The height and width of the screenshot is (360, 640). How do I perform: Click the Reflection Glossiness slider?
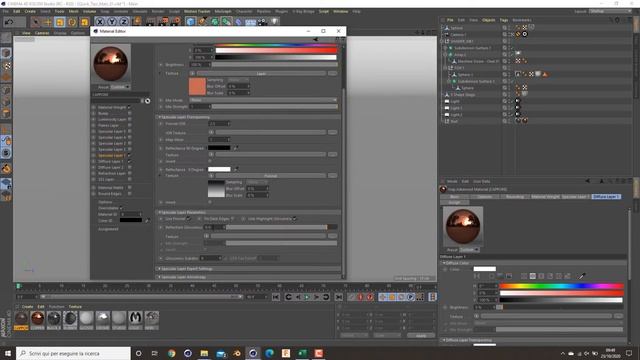pos(282,227)
